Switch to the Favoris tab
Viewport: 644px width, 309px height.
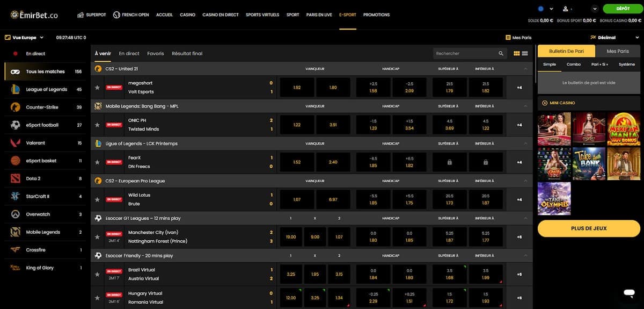pyautogui.click(x=156, y=54)
